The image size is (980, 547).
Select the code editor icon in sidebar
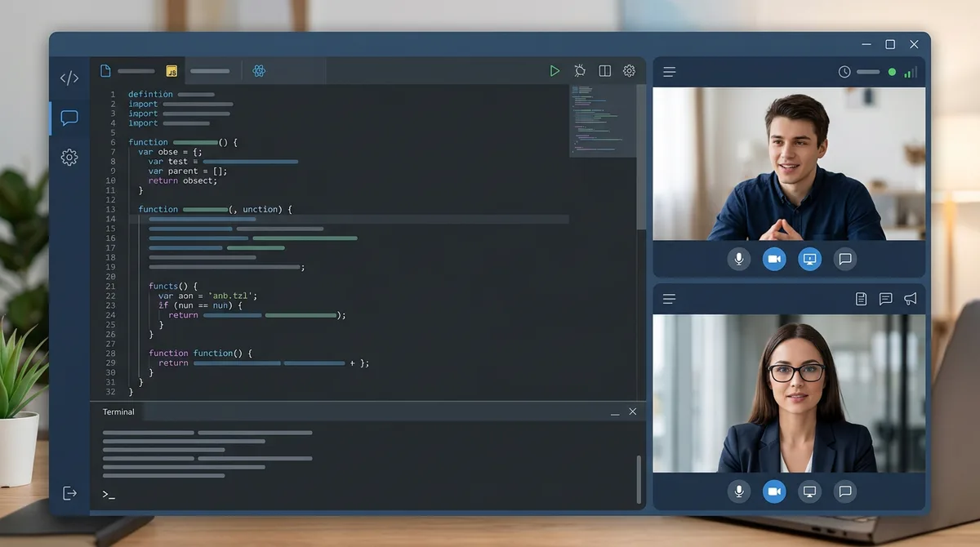pos(69,78)
